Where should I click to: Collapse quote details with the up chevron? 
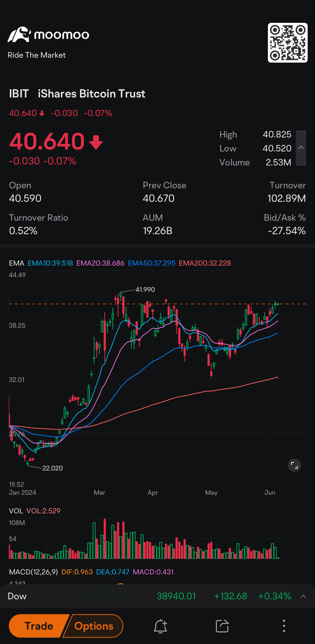pos(301,148)
